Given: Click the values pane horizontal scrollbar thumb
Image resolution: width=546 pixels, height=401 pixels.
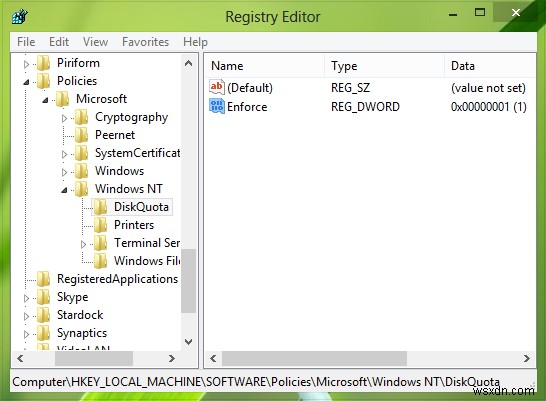Looking at the screenshot, I should click(314, 358).
